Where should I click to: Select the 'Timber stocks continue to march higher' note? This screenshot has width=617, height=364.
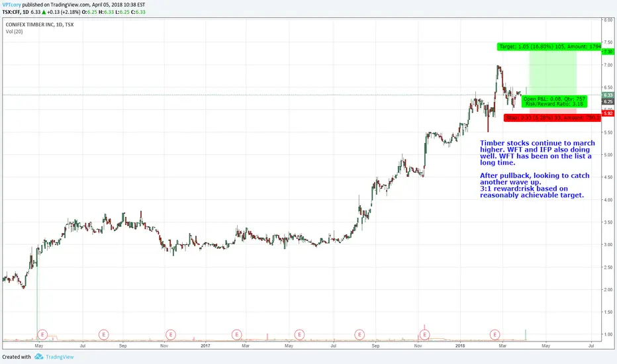(537, 153)
